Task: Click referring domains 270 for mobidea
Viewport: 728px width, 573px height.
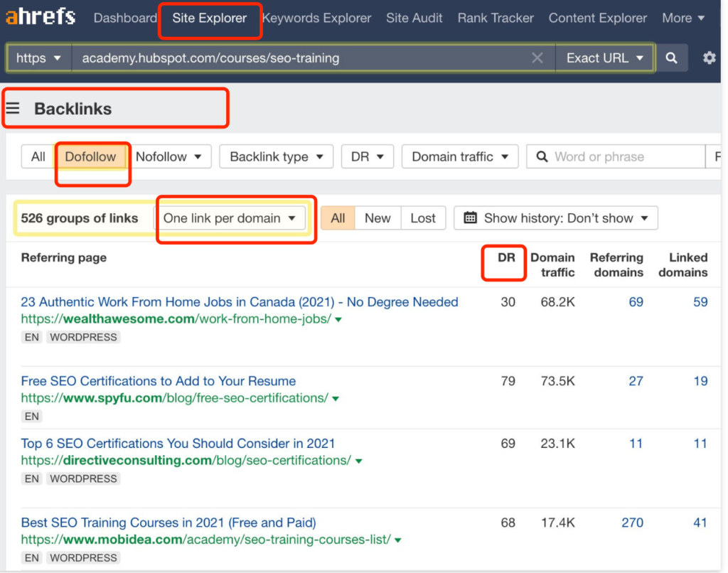Action: click(x=632, y=523)
